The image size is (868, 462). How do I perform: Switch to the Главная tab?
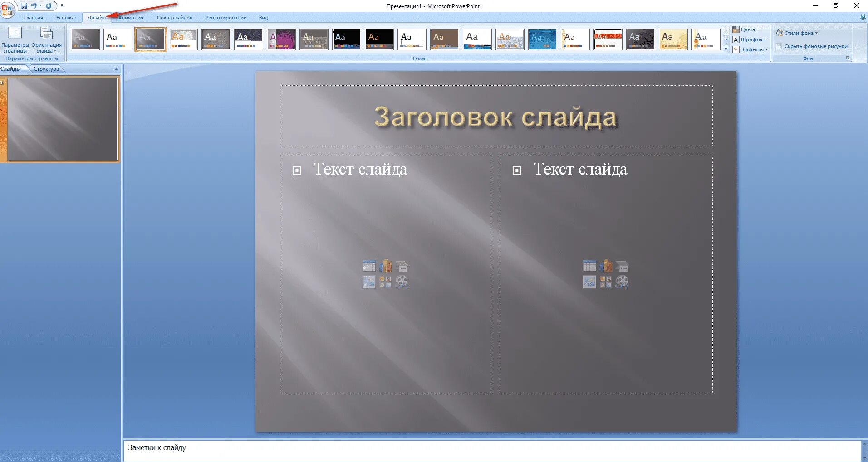34,18
